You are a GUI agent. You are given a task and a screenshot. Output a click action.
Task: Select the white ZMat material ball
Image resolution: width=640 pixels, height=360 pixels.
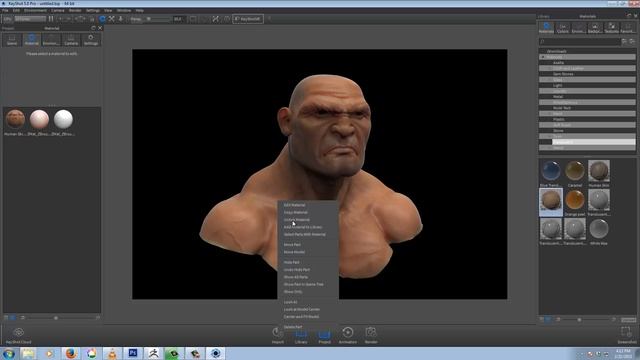pos(63,119)
